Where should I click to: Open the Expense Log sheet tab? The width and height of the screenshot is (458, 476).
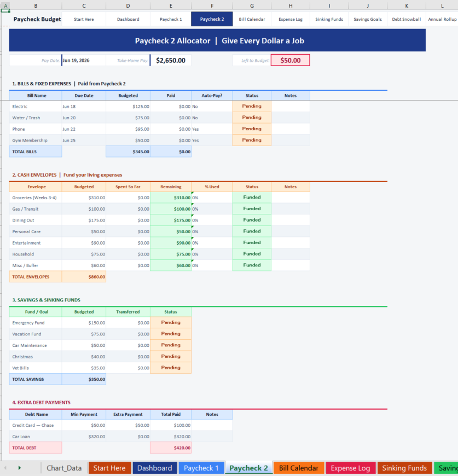pyautogui.click(x=350, y=468)
